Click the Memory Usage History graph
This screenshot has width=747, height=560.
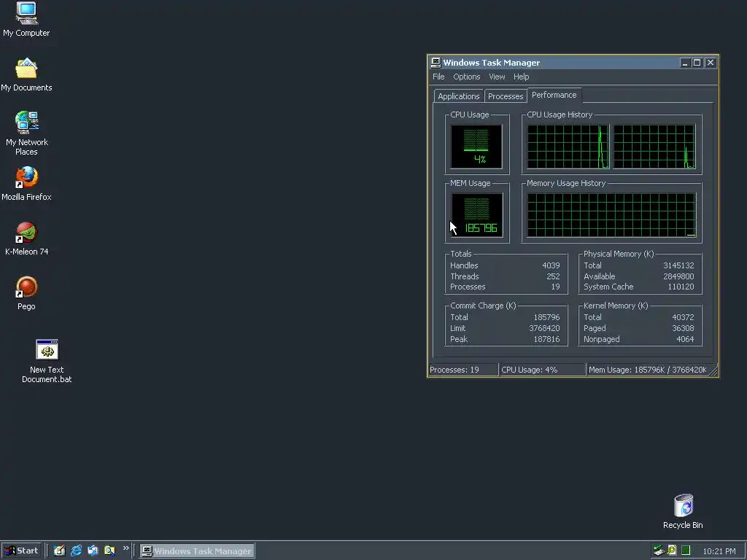tap(611, 215)
